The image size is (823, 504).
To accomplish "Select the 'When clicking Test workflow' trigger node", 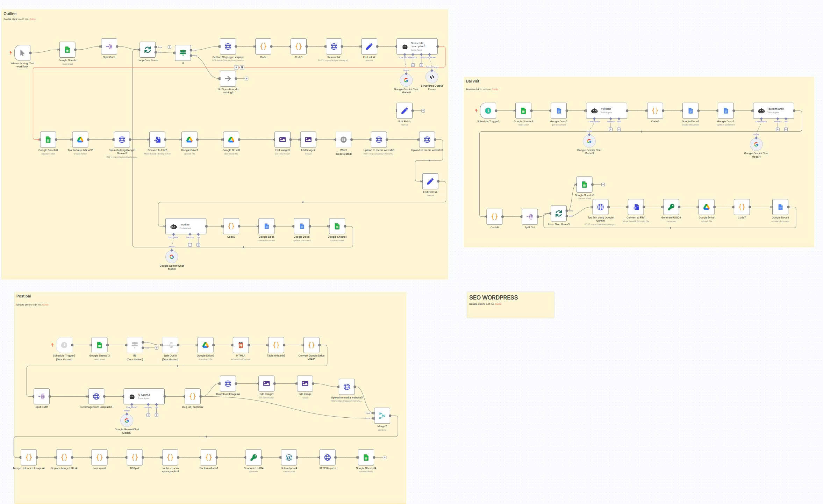I will 22,53.
